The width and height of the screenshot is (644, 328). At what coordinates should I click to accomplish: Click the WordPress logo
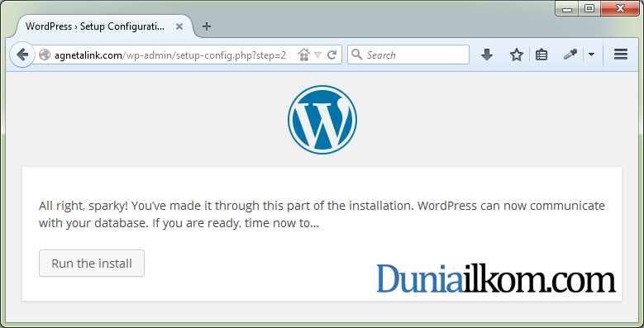point(322,120)
